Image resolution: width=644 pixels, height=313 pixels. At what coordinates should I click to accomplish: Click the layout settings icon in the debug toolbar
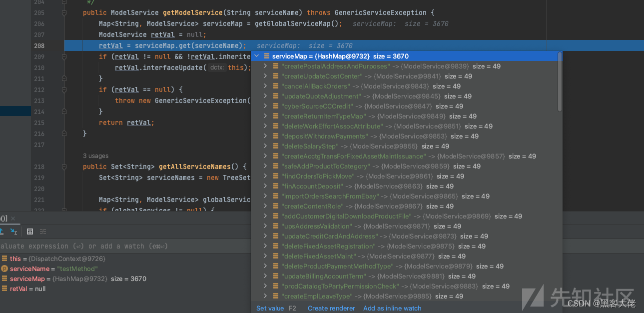tap(43, 231)
